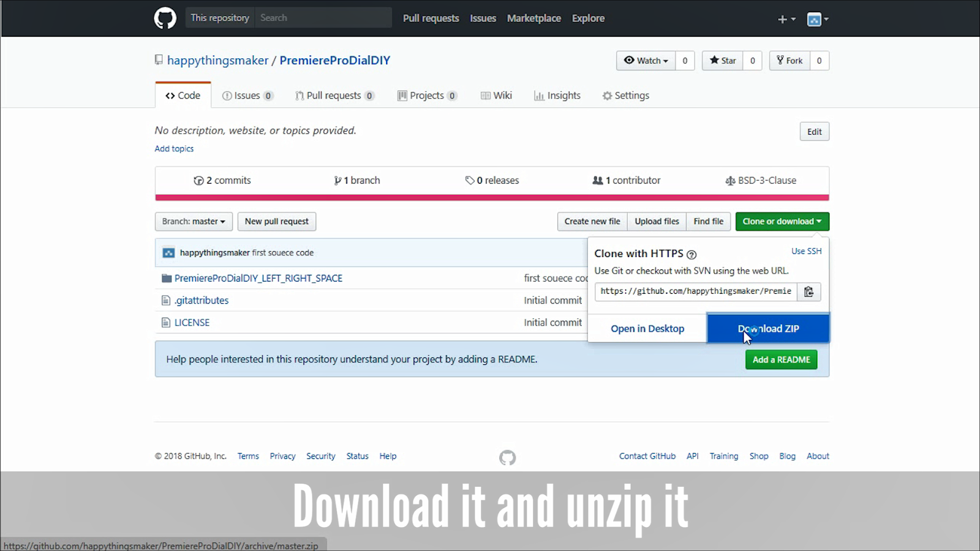Open the .gitattributes file
The image size is (980, 551).
202,301
